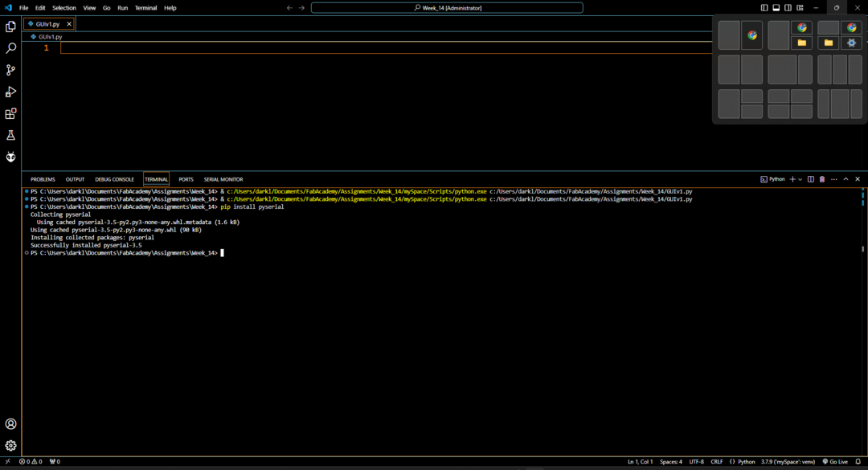Switch to the SERIAL MONITOR tab
The height and width of the screenshot is (470, 868).
coord(223,179)
